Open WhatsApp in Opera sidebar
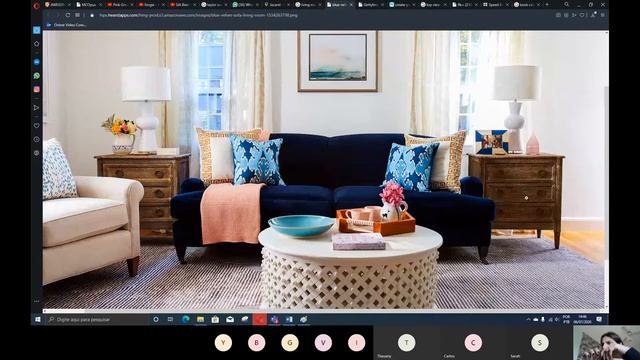 pos(36,76)
